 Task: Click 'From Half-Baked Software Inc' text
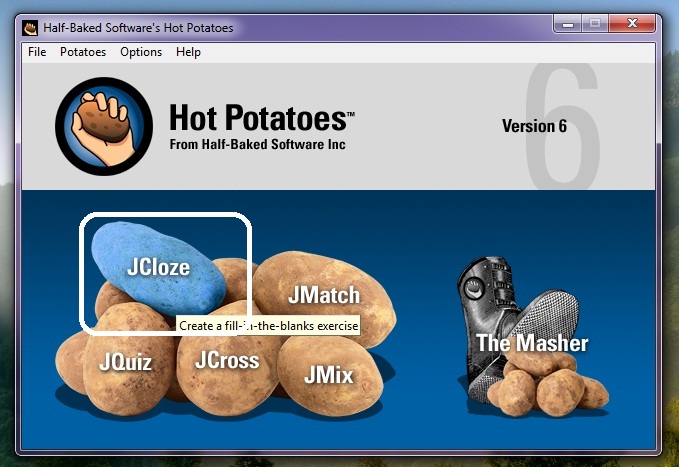[x=258, y=144]
